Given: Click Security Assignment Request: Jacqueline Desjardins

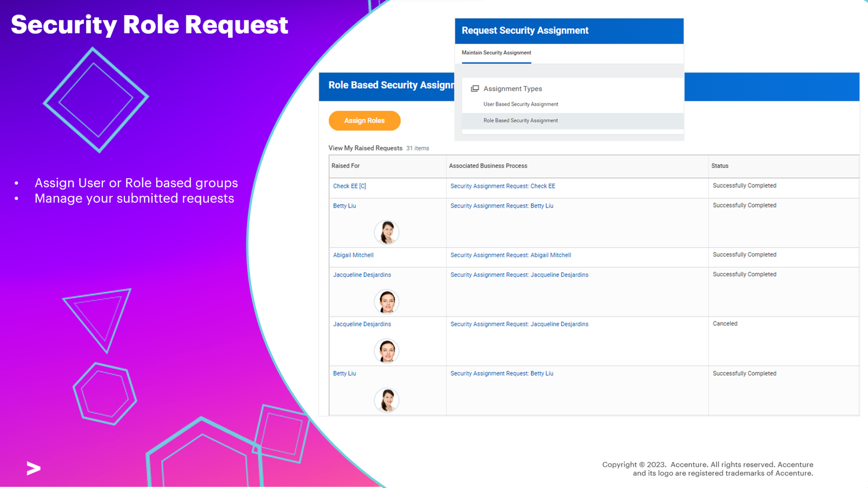Looking at the screenshot, I should tap(519, 274).
